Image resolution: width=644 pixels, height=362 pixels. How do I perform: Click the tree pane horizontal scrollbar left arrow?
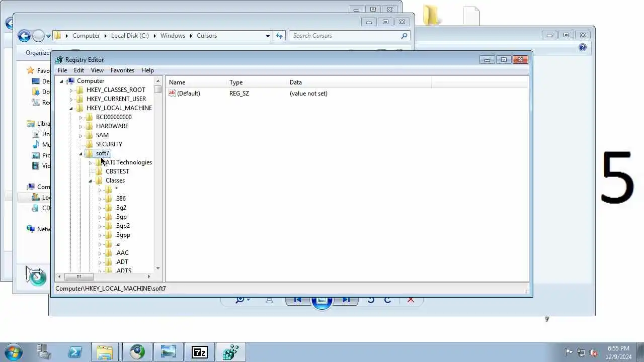pyautogui.click(x=59, y=277)
